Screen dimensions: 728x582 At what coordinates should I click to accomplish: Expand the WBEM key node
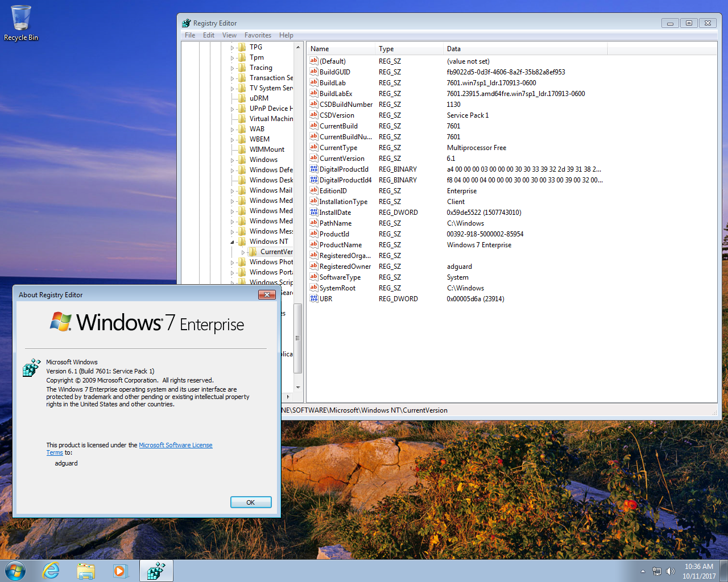click(x=233, y=140)
